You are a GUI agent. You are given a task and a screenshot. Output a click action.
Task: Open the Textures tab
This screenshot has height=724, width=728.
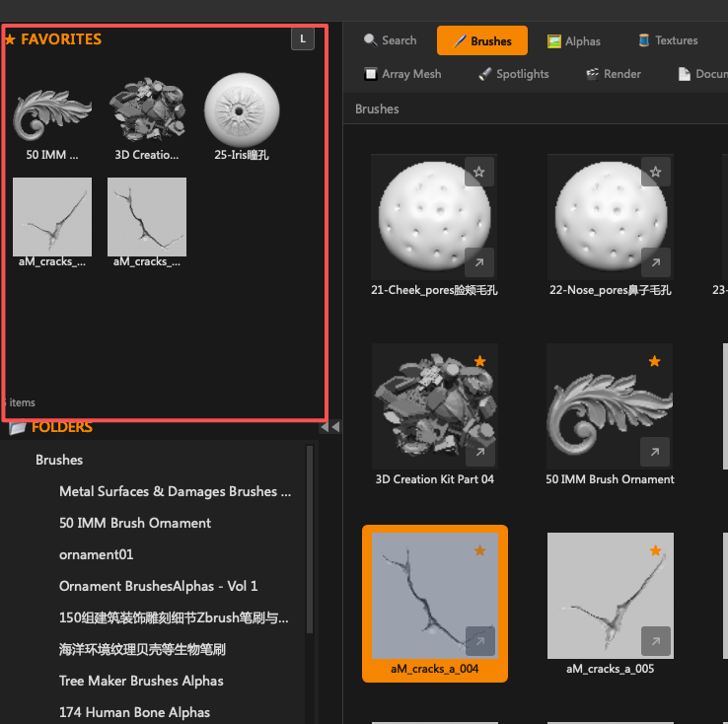tap(668, 40)
